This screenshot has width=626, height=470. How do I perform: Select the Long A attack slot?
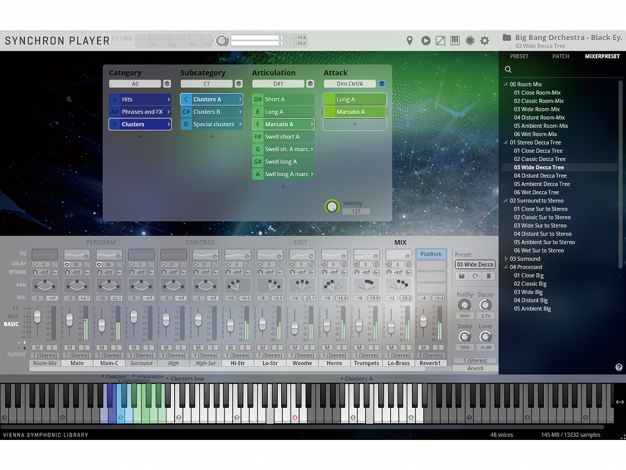[x=355, y=99]
